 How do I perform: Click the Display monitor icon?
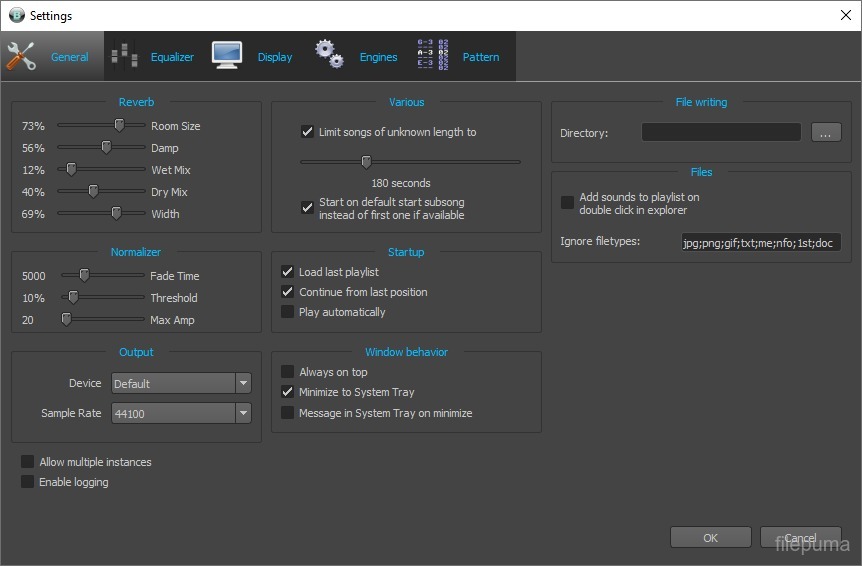coord(227,56)
